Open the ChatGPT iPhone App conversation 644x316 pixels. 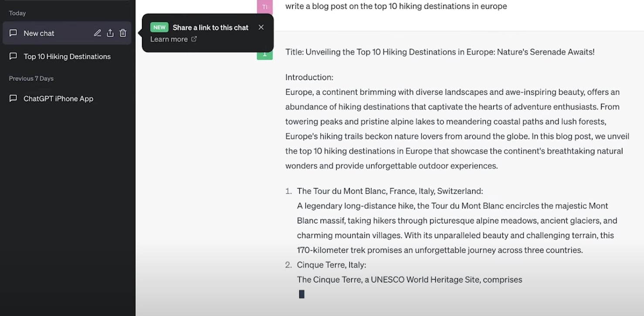[58, 99]
